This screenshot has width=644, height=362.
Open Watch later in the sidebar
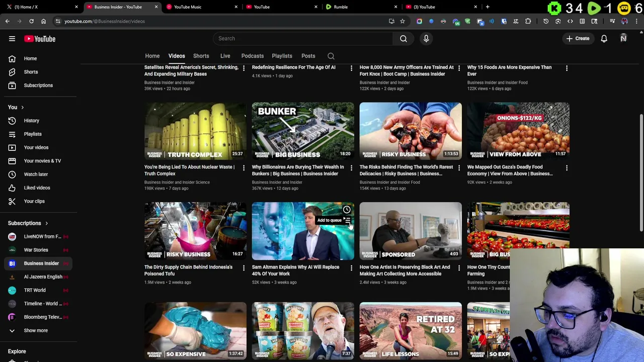point(38,174)
